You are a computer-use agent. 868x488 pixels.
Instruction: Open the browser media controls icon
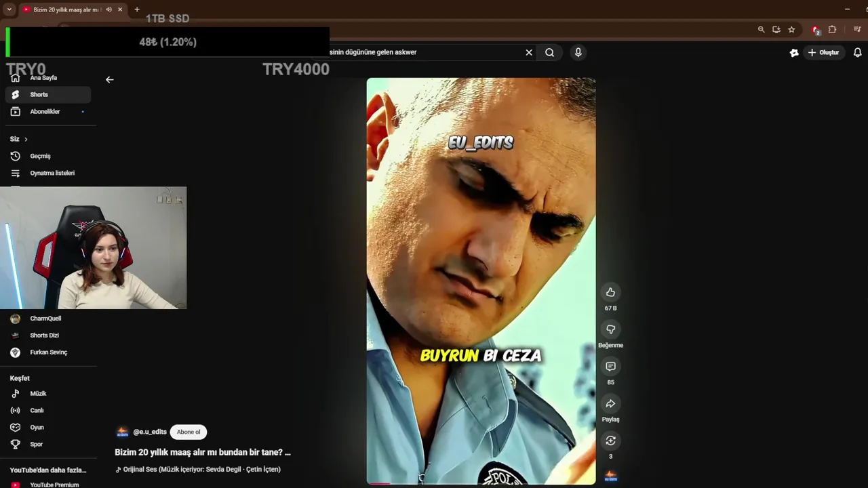(857, 30)
